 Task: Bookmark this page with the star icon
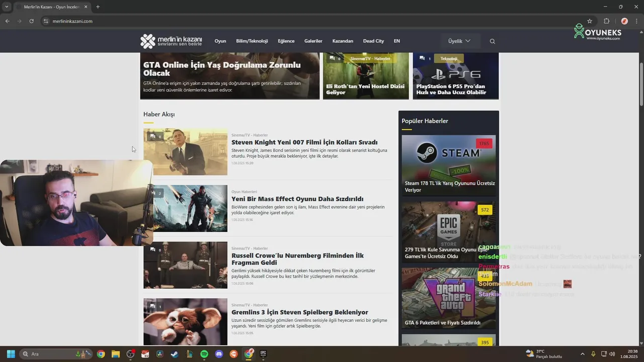click(x=590, y=21)
